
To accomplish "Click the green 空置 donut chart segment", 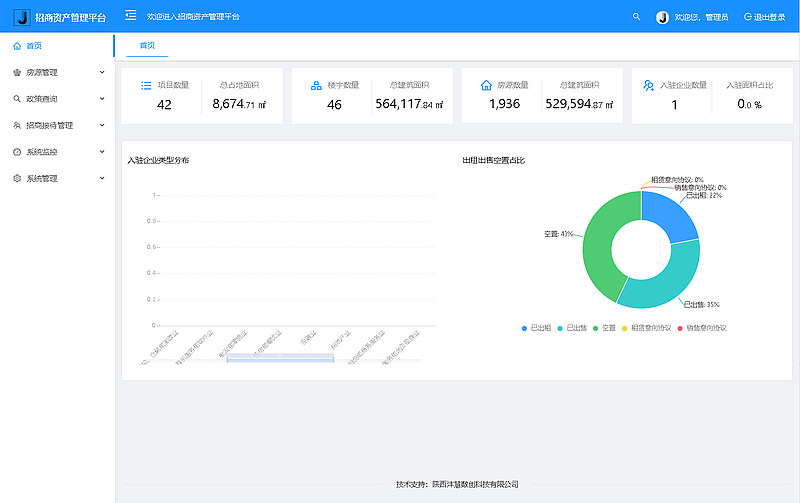I will tap(597, 245).
